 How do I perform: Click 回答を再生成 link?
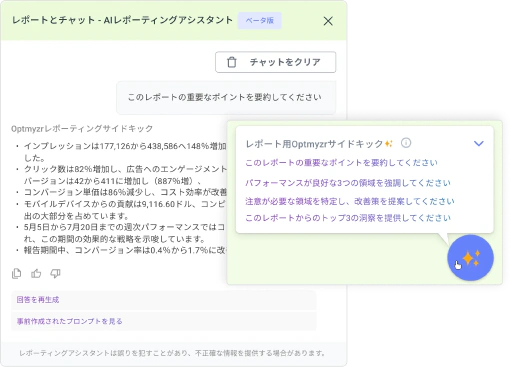(38, 300)
